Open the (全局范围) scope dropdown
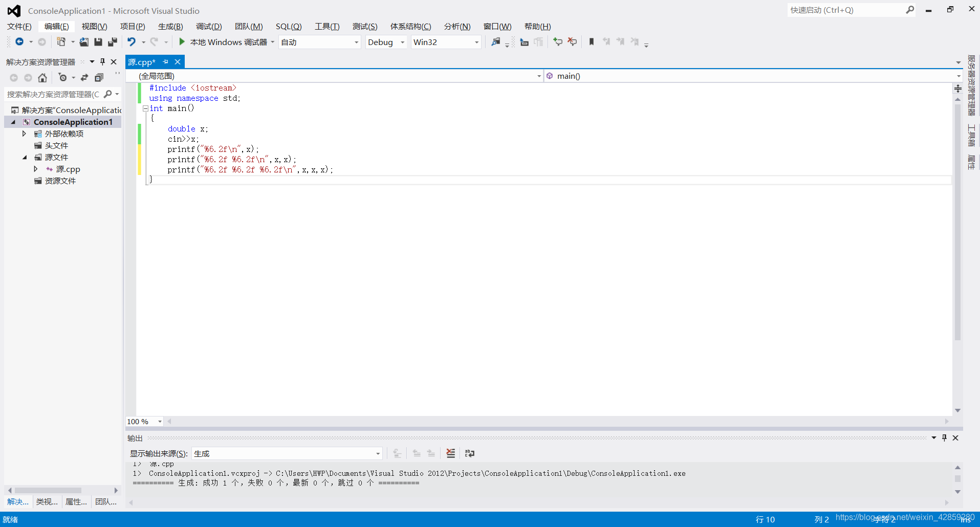 [x=539, y=76]
